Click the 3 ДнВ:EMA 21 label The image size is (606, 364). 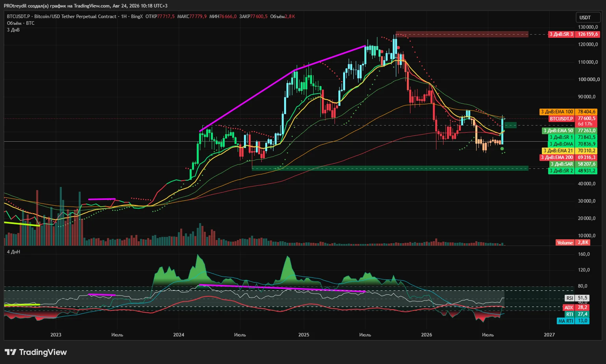pos(558,151)
